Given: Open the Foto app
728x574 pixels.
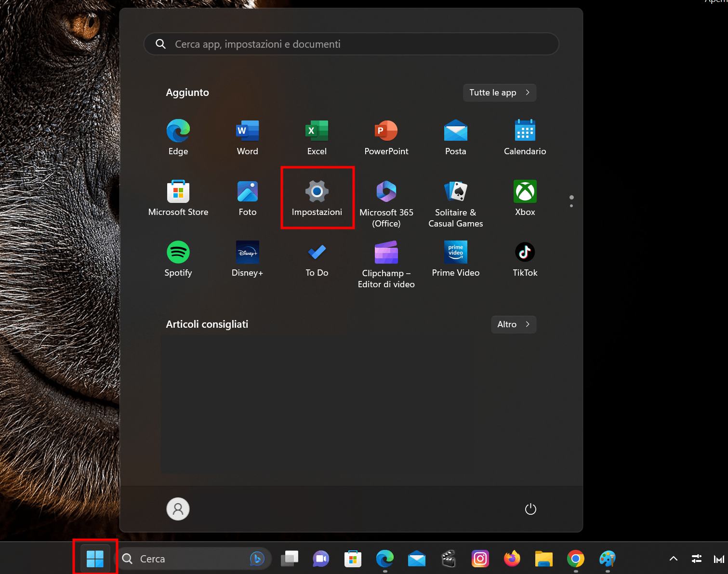Looking at the screenshot, I should 247,198.
